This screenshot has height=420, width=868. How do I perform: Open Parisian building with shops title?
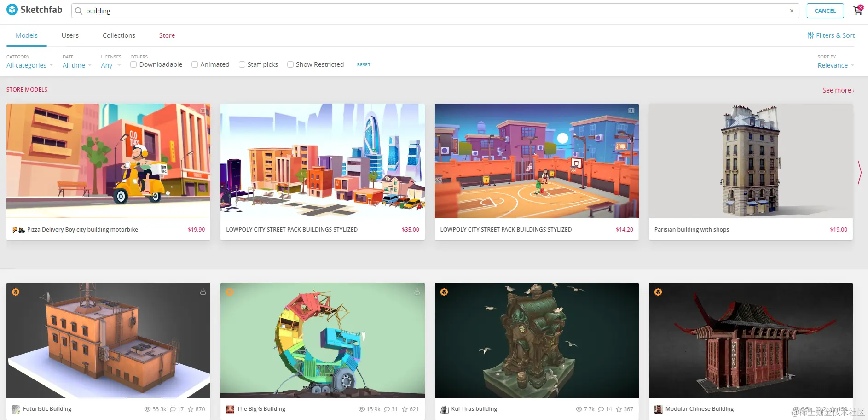pyautogui.click(x=692, y=230)
